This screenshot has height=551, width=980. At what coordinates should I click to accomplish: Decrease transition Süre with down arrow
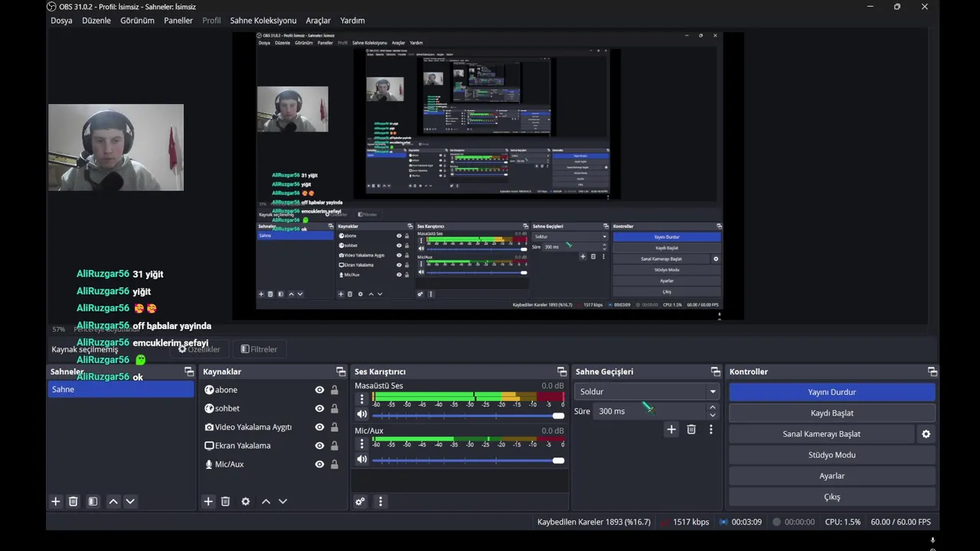713,416
